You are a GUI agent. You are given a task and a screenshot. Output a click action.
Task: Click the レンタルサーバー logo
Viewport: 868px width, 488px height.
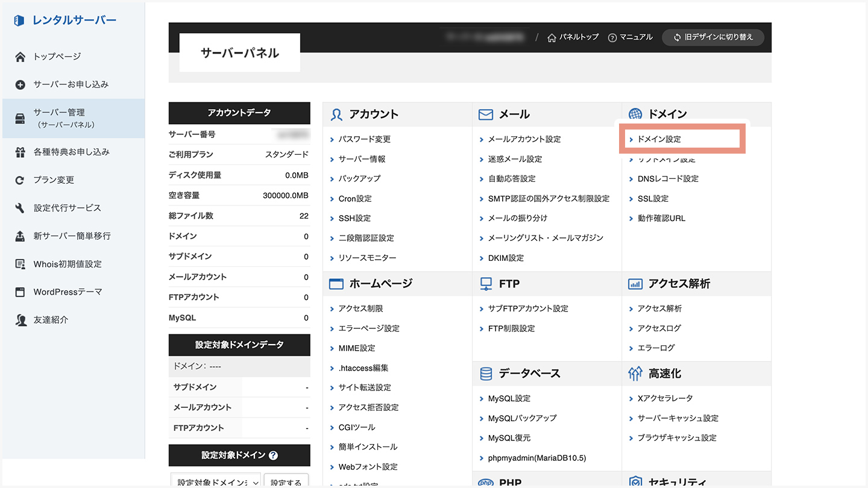(65, 20)
